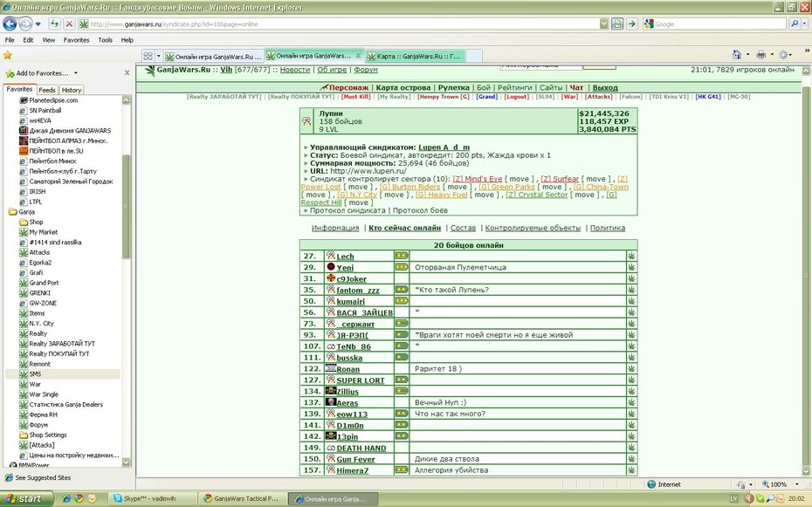Viewport: 812px width, 507px height.
Task: Click the IE Back navigation arrow
Action: pos(10,24)
